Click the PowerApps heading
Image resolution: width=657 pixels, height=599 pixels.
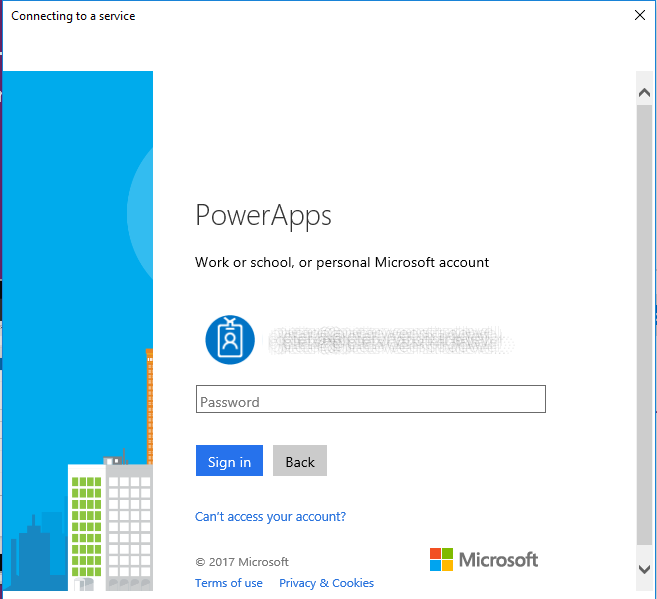pos(263,216)
